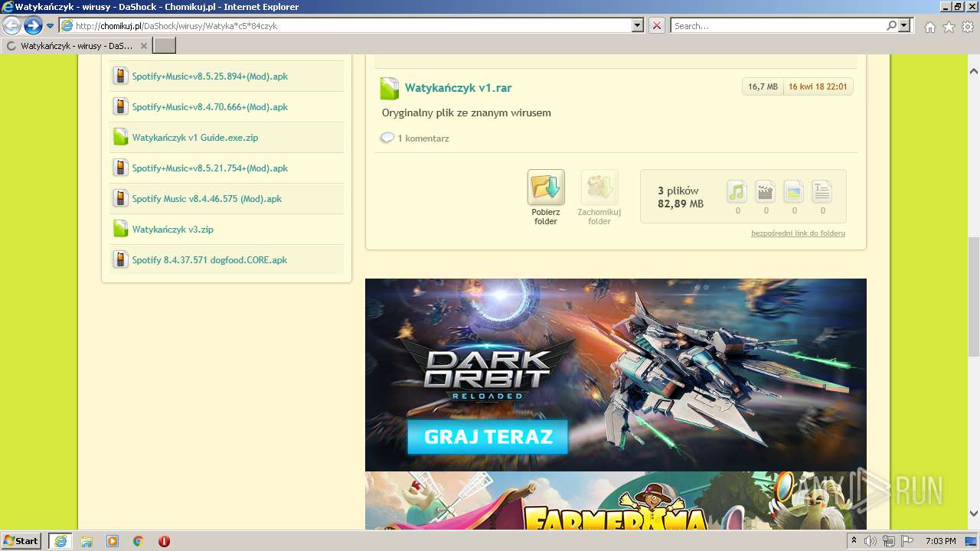Open the red Opera taskbar icon

coord(164,541)
